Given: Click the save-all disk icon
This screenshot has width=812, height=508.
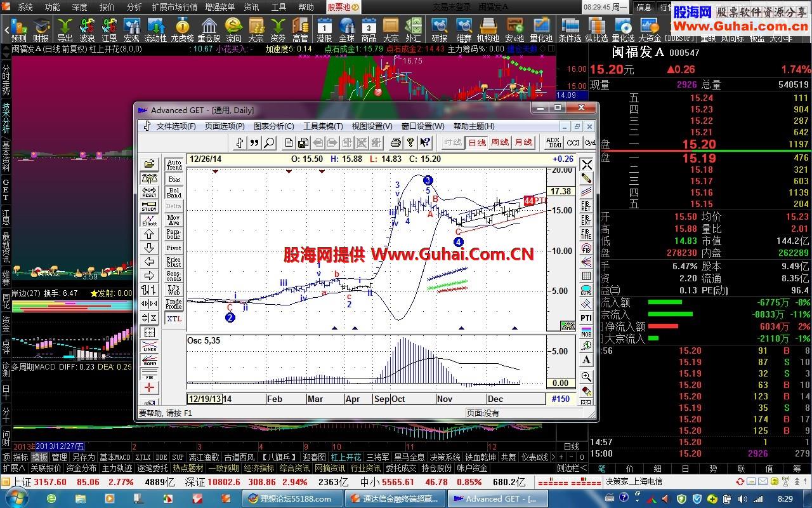Looking at the screenshot, I should (303, 143).
